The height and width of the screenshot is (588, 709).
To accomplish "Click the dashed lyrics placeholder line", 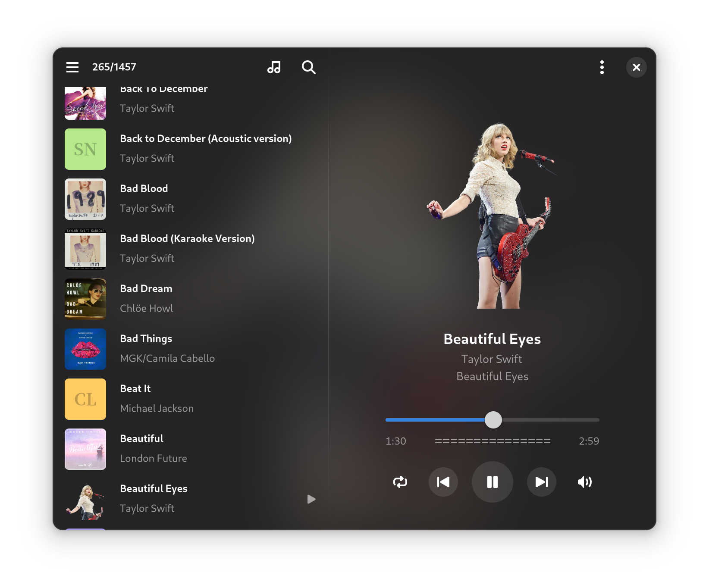I will click(x=493, y=441).
